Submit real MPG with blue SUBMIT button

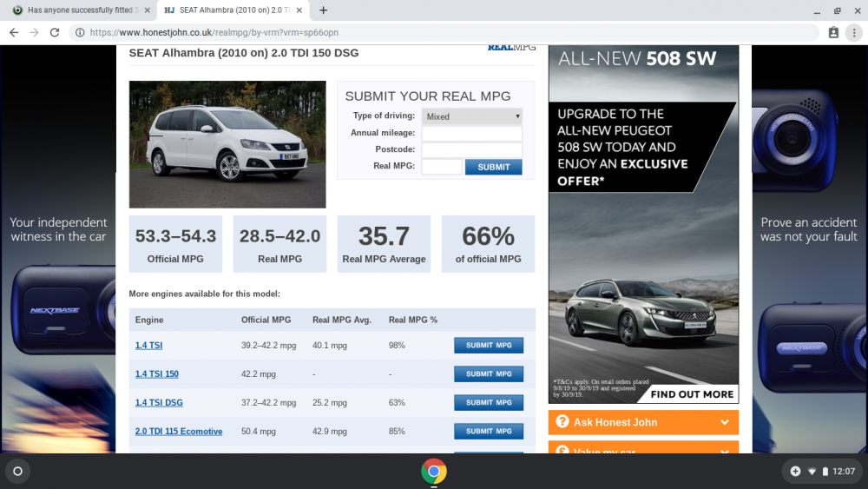tap(493, 167)
